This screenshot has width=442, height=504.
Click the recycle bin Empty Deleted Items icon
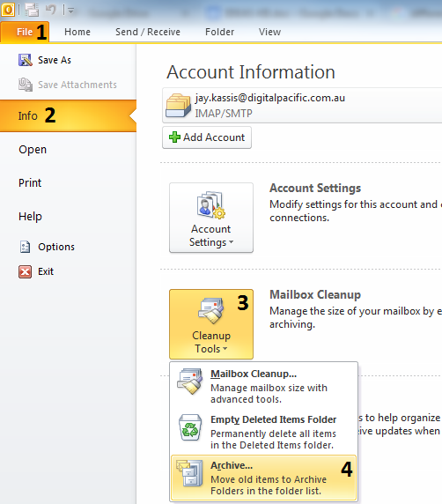pyautogui.click(x=190, y=427)
